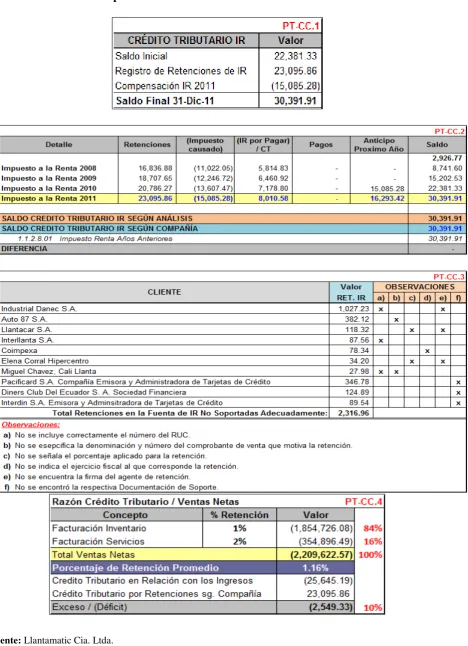The width and height of the screenshot is (468, 646).
Task: Click observation f) about Documentación de Soporte
Action: click(x=111, y=487)
